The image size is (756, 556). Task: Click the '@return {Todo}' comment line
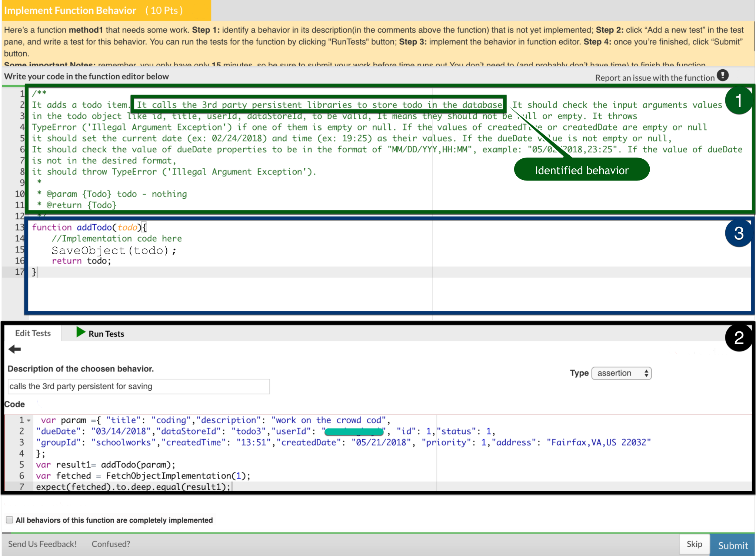tap(77, 205)
